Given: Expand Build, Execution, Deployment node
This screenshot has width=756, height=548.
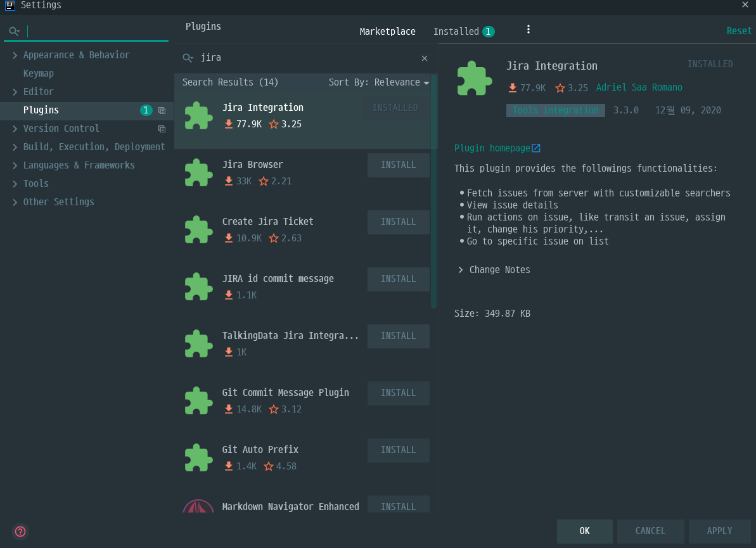Looking at the screenshot, I should click(15, 147).
